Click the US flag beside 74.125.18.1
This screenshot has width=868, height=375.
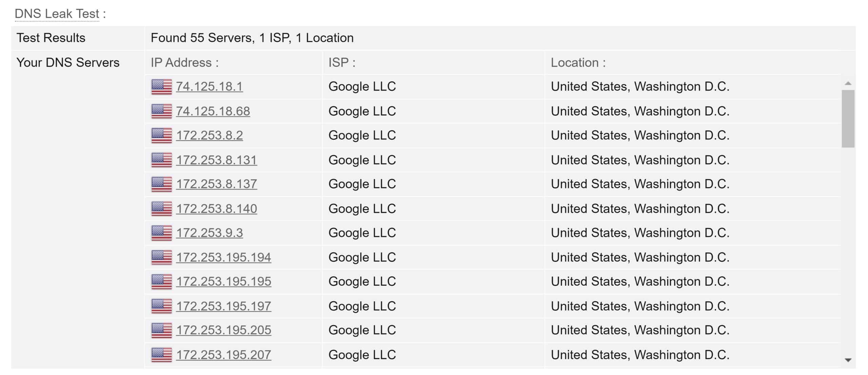(161, 87)
